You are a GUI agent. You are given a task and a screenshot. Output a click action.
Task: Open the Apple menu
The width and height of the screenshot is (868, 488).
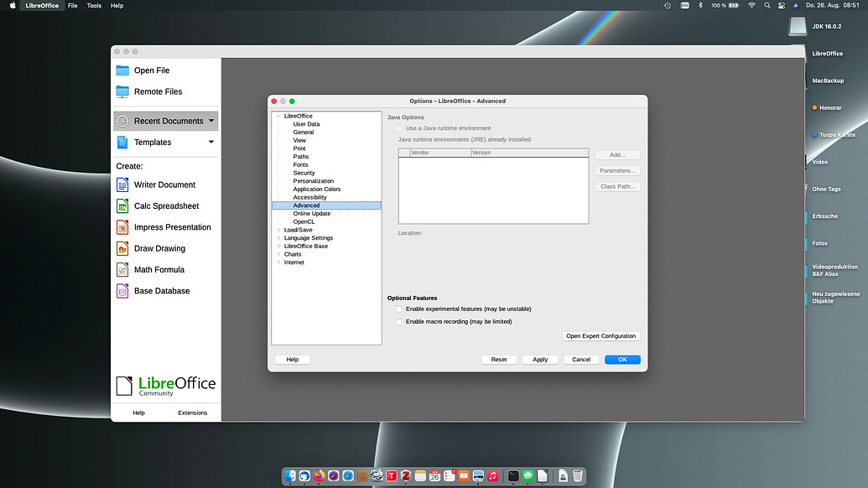13,6
